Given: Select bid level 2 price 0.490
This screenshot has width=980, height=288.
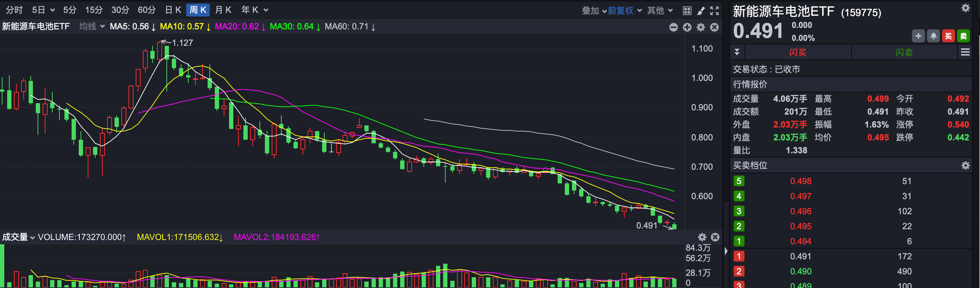Looking at the screenshot, I should pyautogui.click(x=801, y=271).
